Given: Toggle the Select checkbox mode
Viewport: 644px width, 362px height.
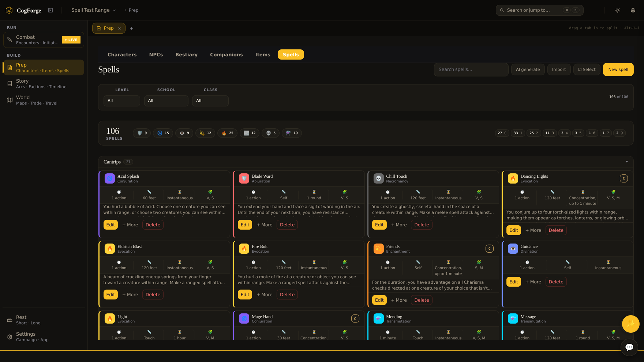Looking at the screenshot, I should pos(587,69).
